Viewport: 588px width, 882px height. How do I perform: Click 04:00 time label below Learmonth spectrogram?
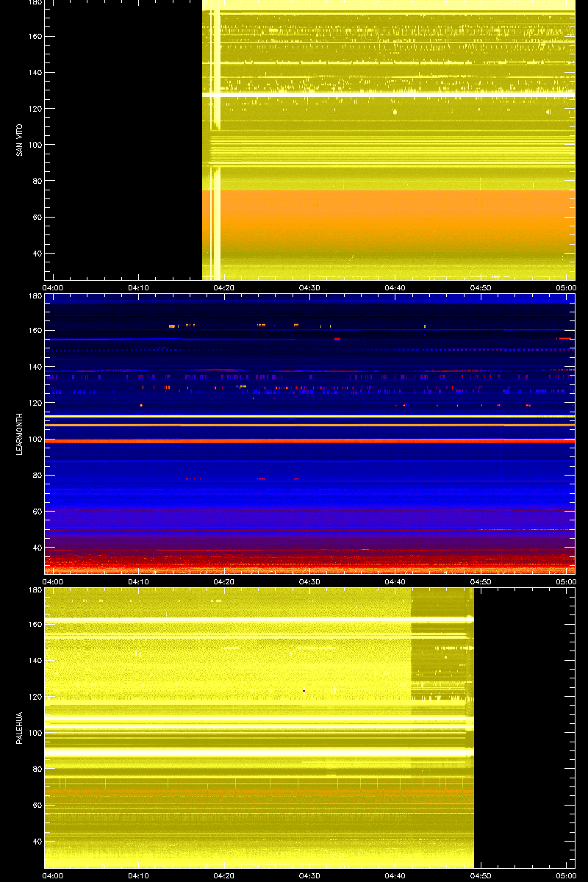[x=54, y=581]
